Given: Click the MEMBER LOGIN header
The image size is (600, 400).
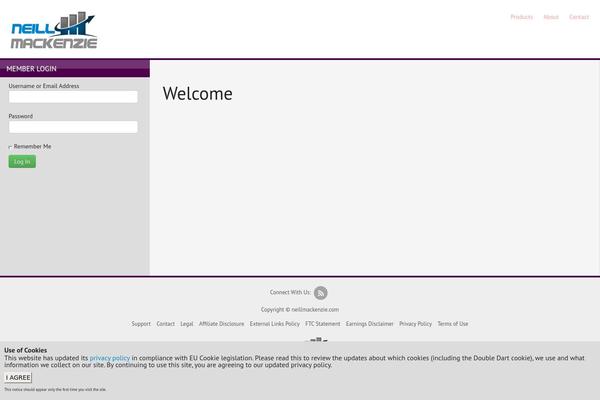Looking at the screenshot, I should [31, 69].
